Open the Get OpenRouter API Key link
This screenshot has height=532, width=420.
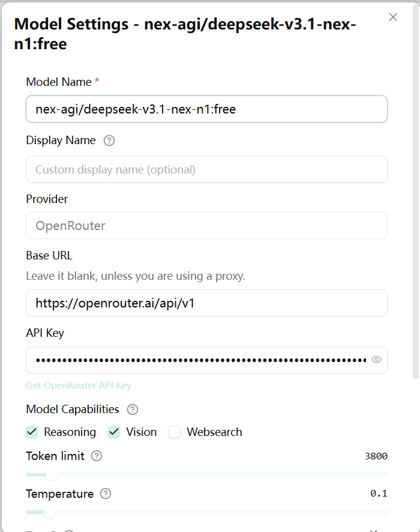[x=79, y=385]
